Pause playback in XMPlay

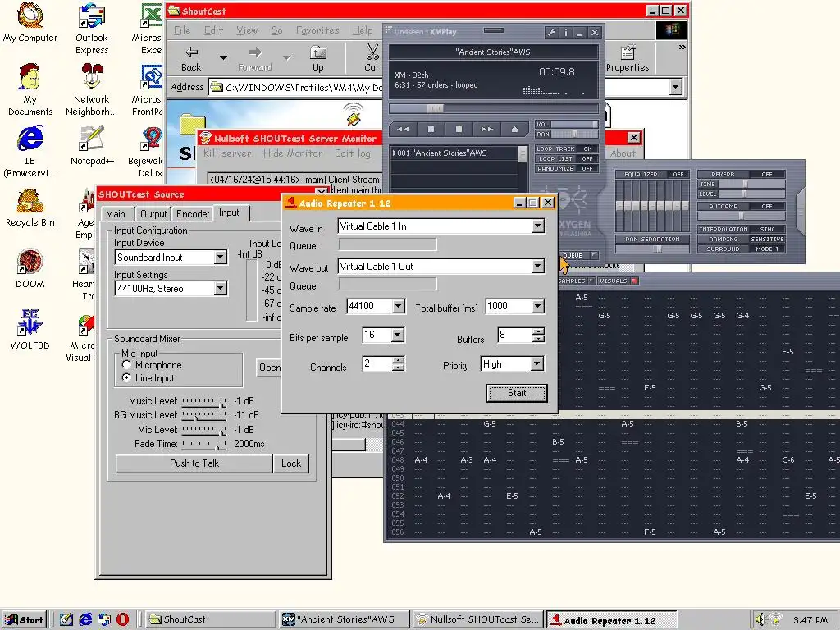coord(431,129)
